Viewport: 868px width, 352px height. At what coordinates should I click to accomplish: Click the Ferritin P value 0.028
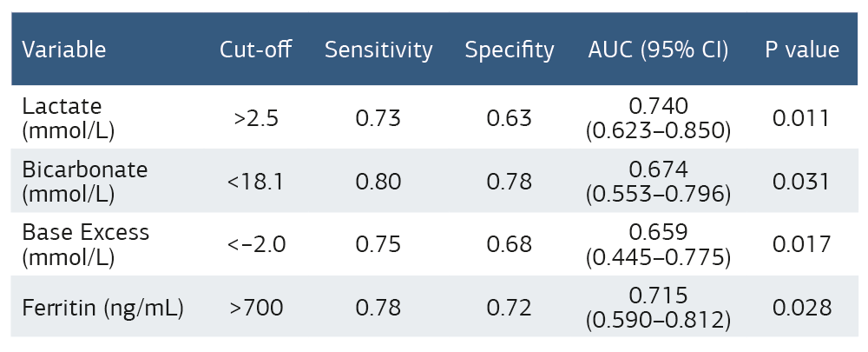[x=802, y=308]
